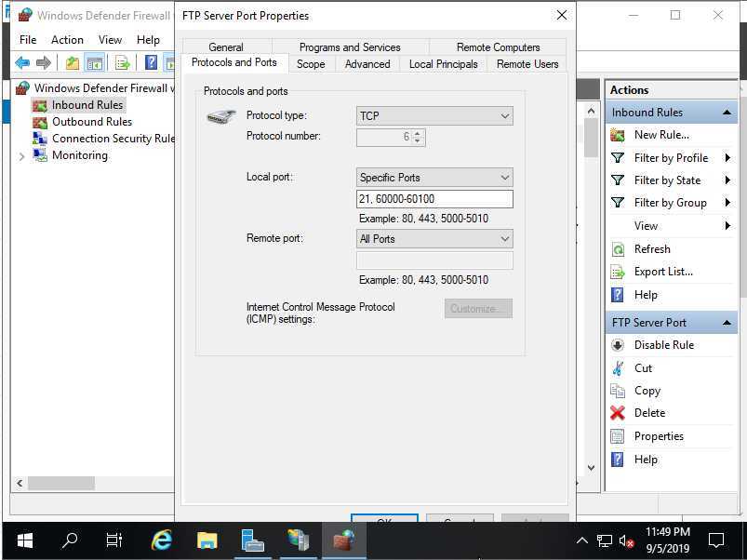Expand the Monitoring tree node
The width and height of the screenshot is (747, 560).
(x=21, y=156)
